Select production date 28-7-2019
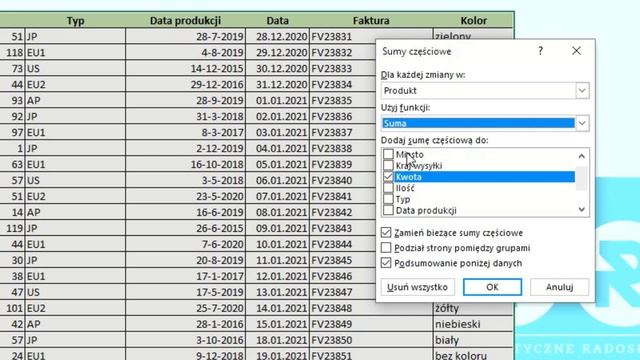The image size is (640, 360). [x=185, y=37]
